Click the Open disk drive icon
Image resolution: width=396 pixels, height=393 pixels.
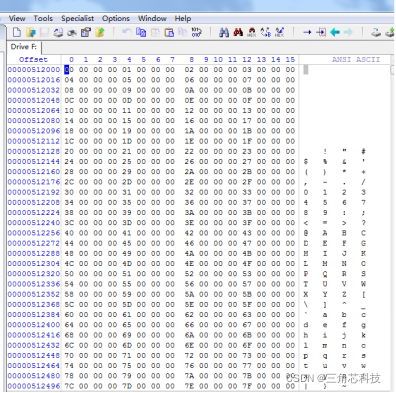[376, 32]
